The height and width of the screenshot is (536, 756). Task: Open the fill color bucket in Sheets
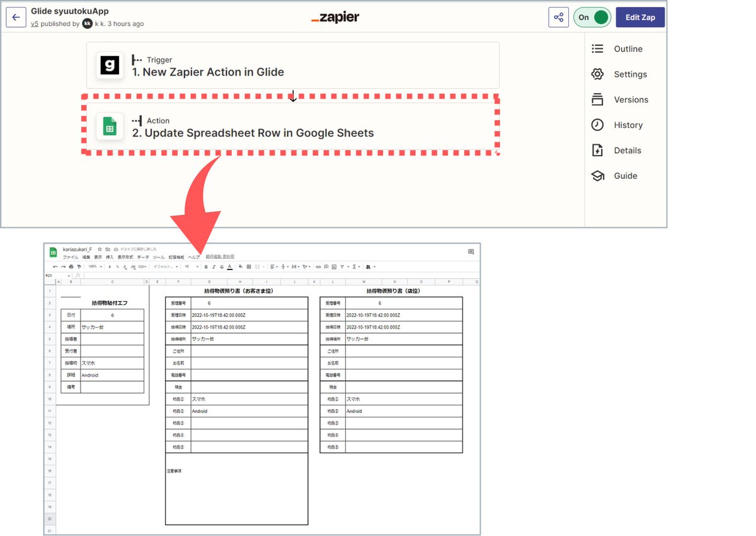[x=241, y=266]
